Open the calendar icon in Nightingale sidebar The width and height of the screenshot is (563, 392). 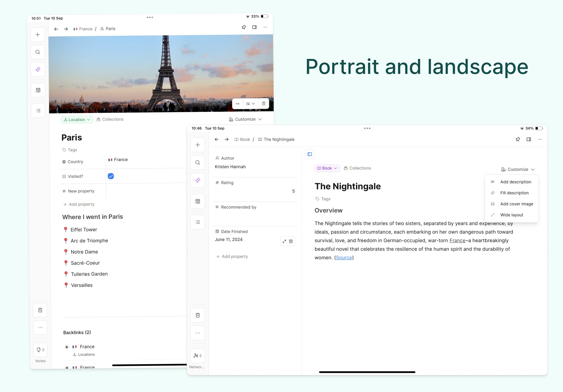[x=198, y=201]
